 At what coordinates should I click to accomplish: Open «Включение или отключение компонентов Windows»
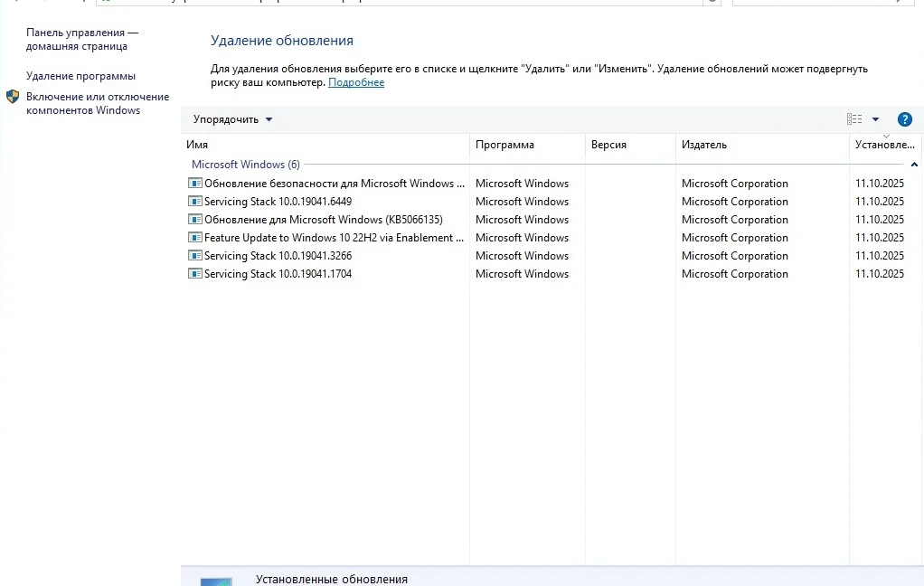[97, 103]
